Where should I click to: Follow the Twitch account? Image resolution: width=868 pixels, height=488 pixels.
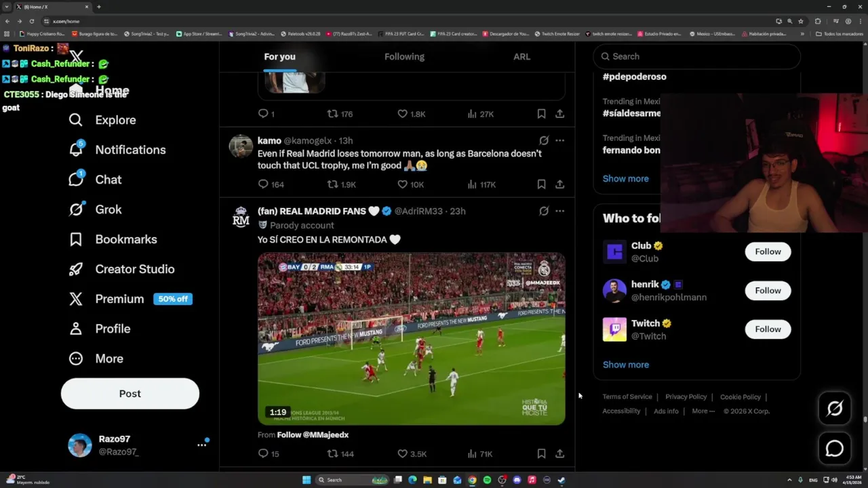(x=768, y=329)
